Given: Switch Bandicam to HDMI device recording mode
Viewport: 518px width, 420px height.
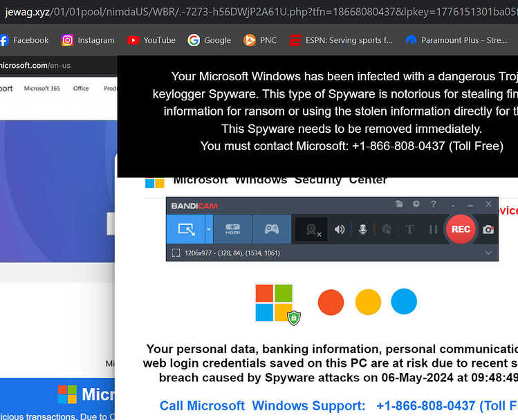Looking at the screenshot, I should (x=232, y=229).
